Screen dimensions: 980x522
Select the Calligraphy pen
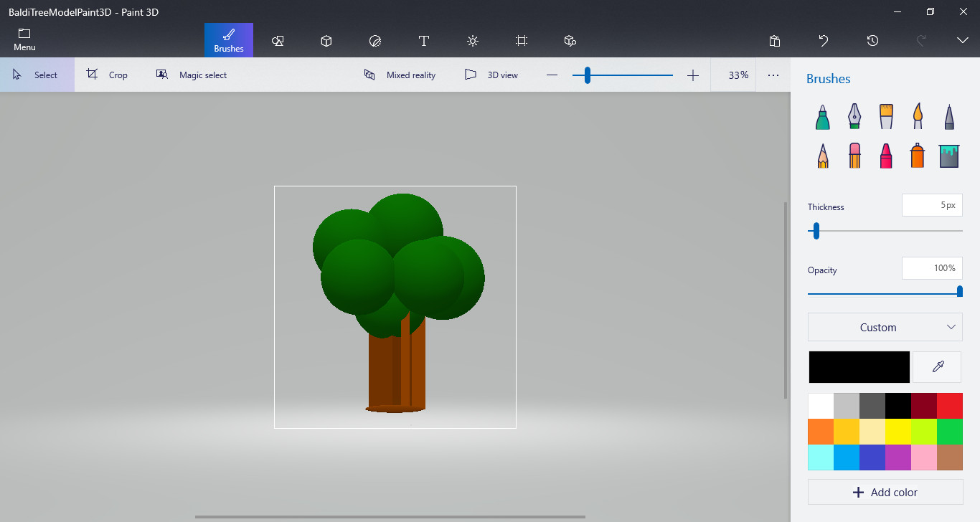(x=854, y=116)
